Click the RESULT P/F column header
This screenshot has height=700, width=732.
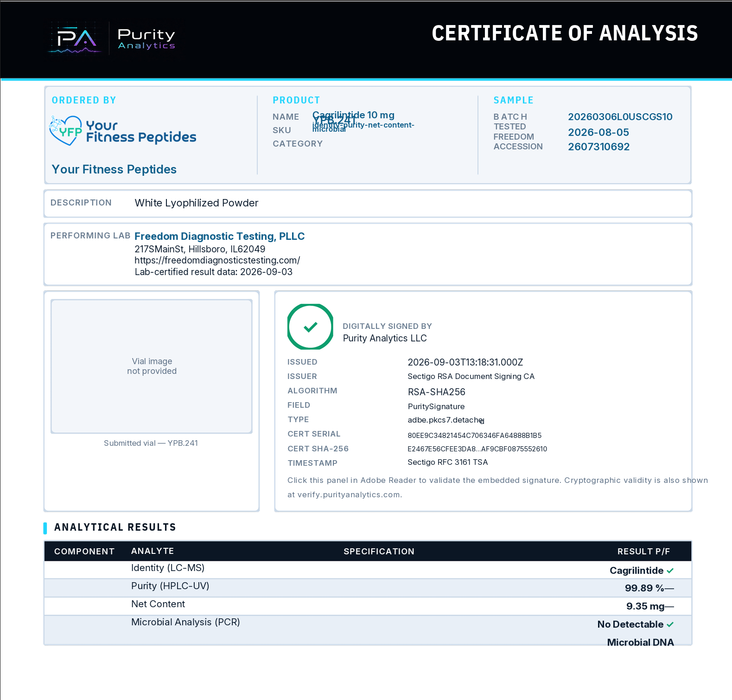click(643, 551)
